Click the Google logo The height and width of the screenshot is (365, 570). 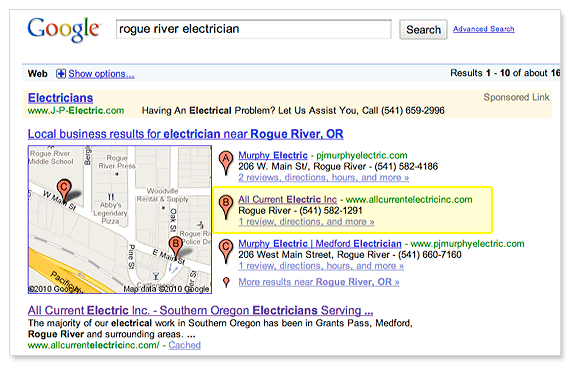tap(63, 30)
